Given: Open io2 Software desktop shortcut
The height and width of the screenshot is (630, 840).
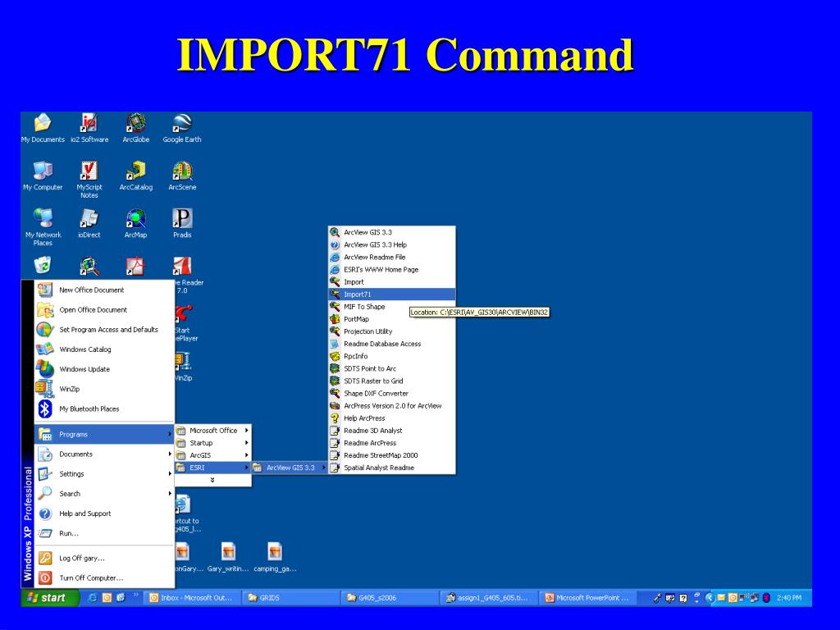Looking at the screenshot, I should pyautogui.click(x=89, y=128).
